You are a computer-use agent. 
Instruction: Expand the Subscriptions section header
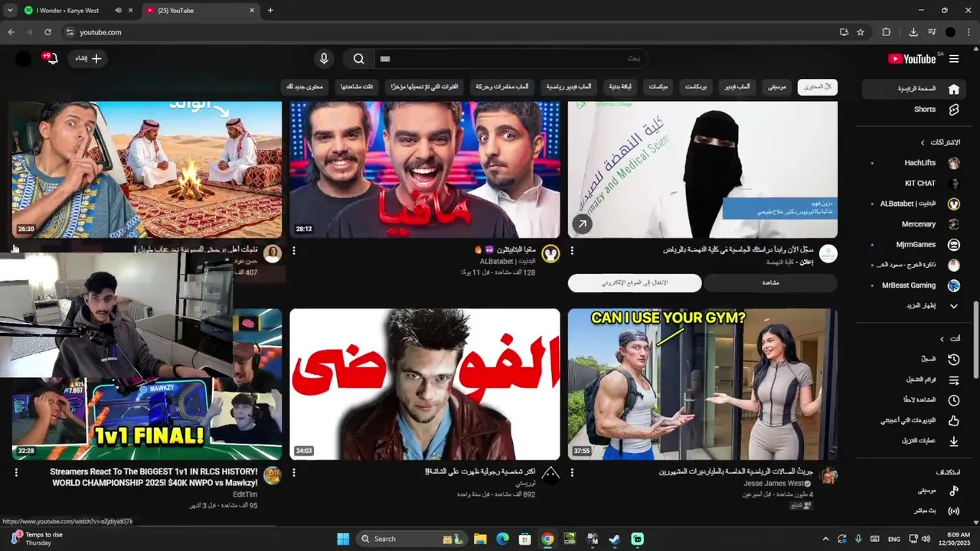940,142
